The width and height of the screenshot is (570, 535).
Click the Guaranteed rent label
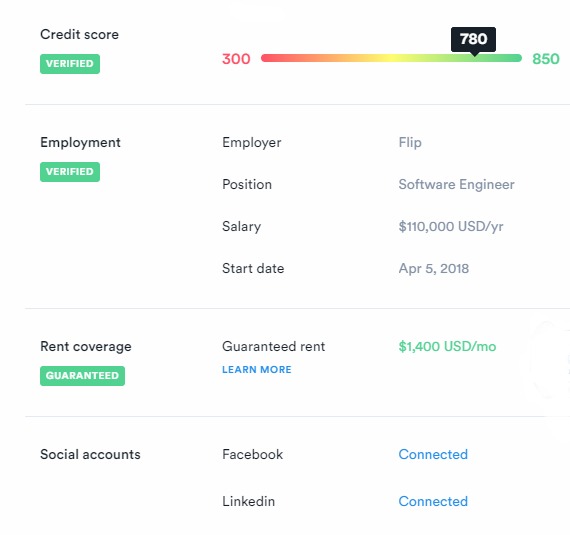pyautogui.click(x=273, y=346)
